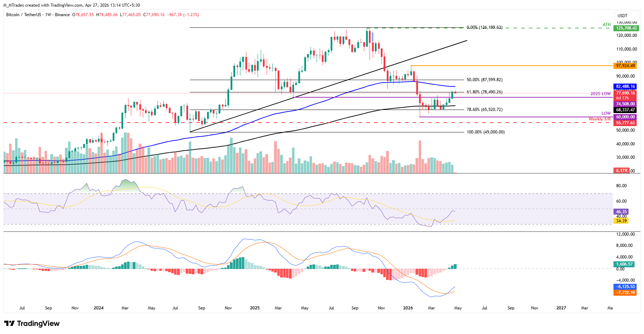This screenshot has width=644, height=334.
Task: Click the Bitcoin / TetherUS symbol title
Action: coord(23,15)
